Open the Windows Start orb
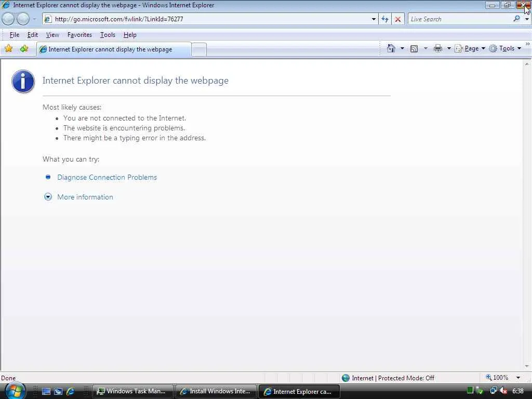The image size is (532, 399). pyautogui.click(x=15, y=391)
